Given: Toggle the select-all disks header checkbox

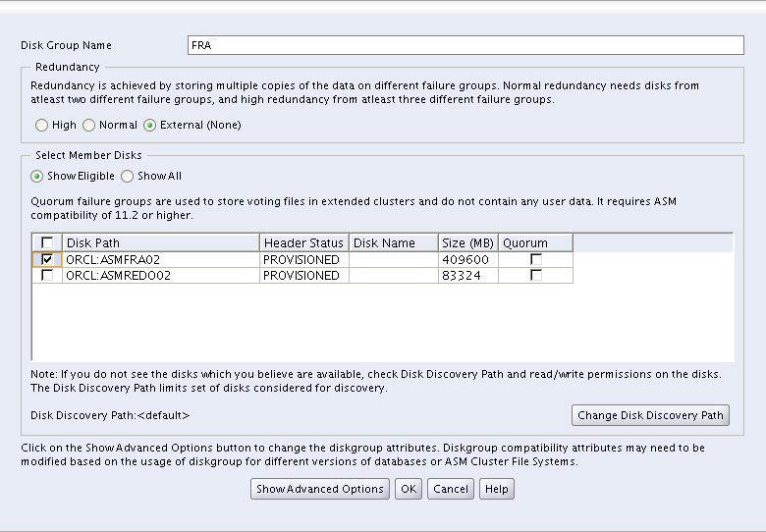Looking at the screenshot, I should click(47, 243).
